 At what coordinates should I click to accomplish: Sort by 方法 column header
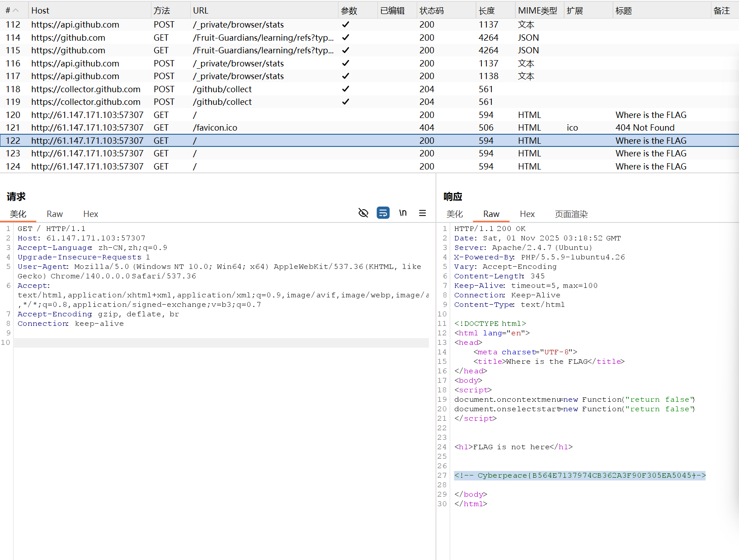coord(170,10)
